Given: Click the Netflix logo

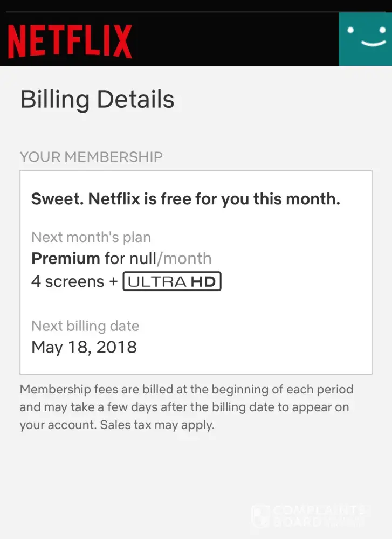Looking at the screenshot, I should tap(70, 41).
